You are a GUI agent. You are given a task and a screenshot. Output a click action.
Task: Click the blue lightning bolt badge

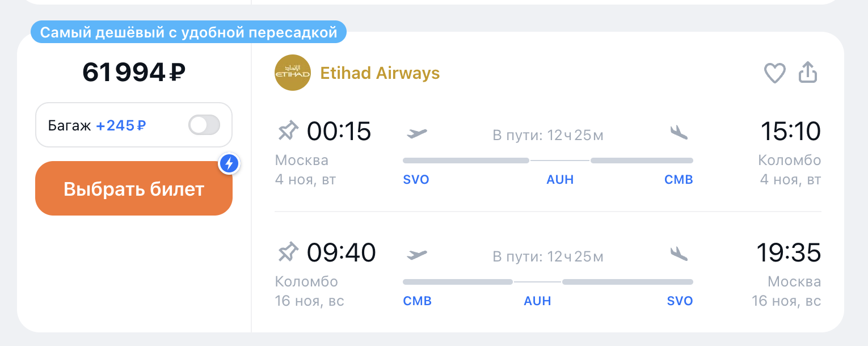pos(229,164)
